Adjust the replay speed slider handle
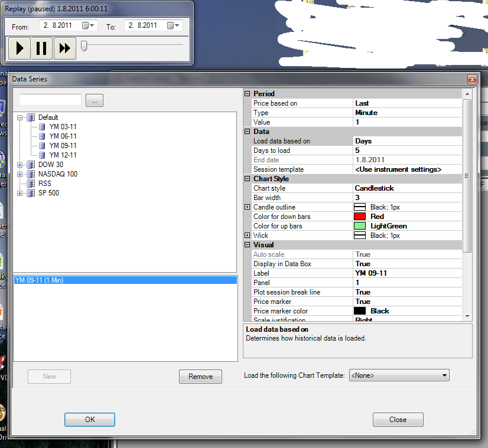 point(84,46)
